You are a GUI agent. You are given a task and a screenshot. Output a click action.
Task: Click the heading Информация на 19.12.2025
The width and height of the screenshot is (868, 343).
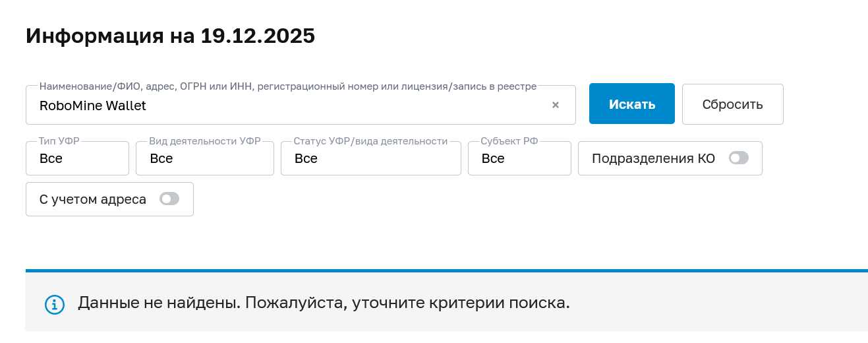coord(170,36)
